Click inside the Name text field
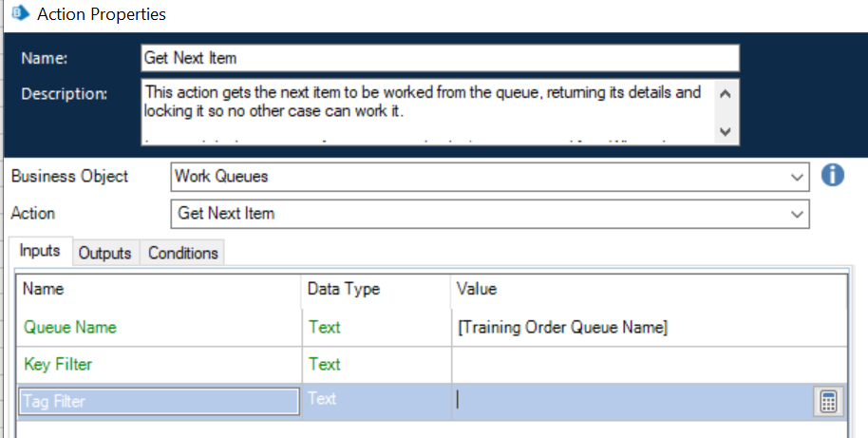This screenshot has width=868, height=438. (x=439, y=58)
